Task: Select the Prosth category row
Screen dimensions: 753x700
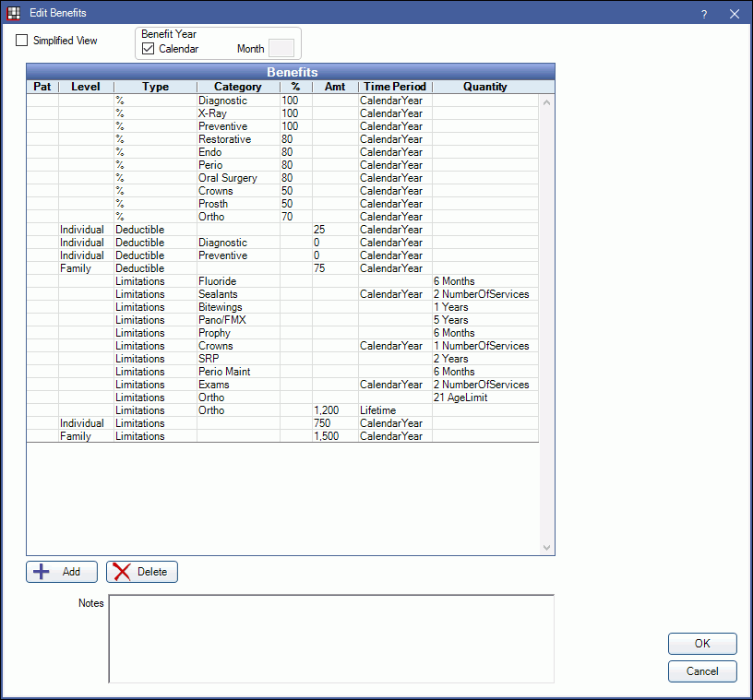Action: tap(282, 204)
